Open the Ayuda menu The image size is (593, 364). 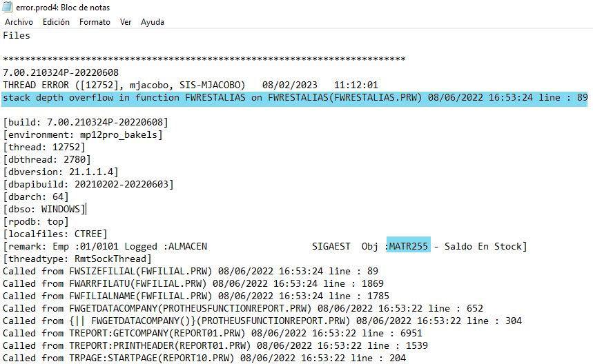pyautogui.click(x=153, y=22)
